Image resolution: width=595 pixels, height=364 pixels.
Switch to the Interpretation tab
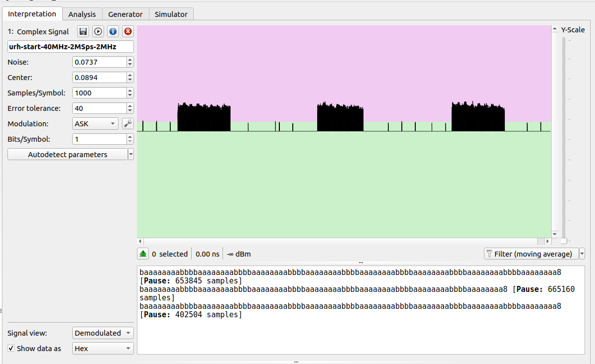(32, 14)
